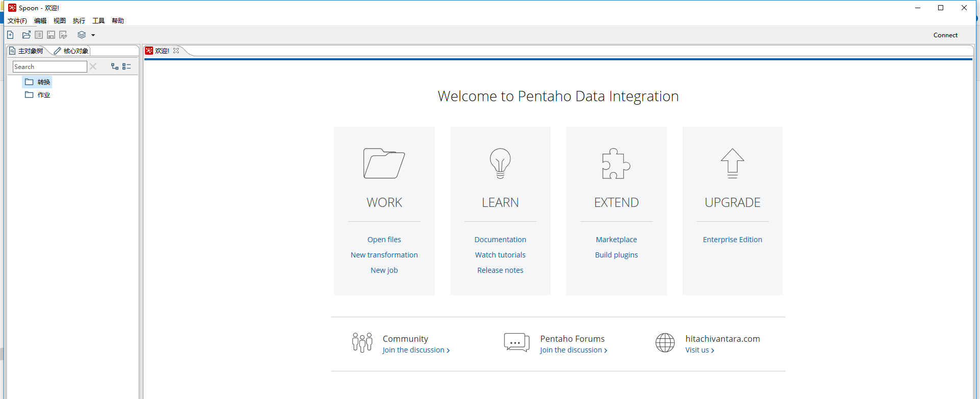Click Watch tutorials link
The image size is (980, 399).
coord(500,255)
